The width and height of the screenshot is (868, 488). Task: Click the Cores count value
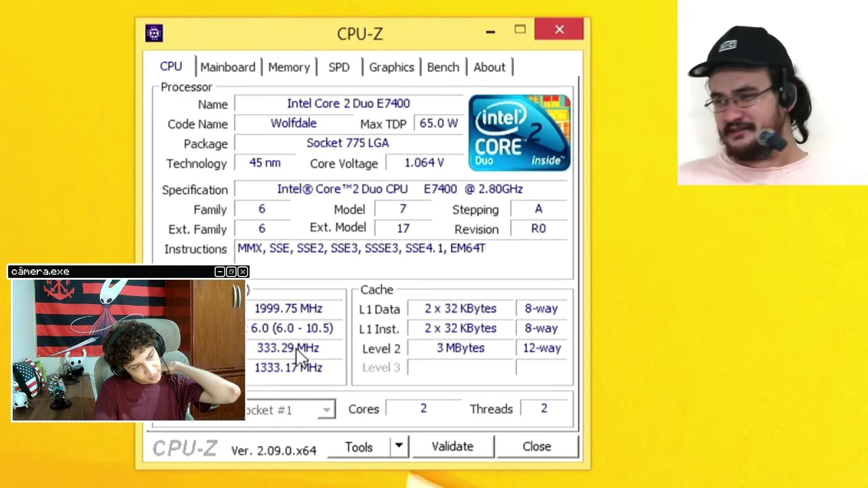point(423,409)
